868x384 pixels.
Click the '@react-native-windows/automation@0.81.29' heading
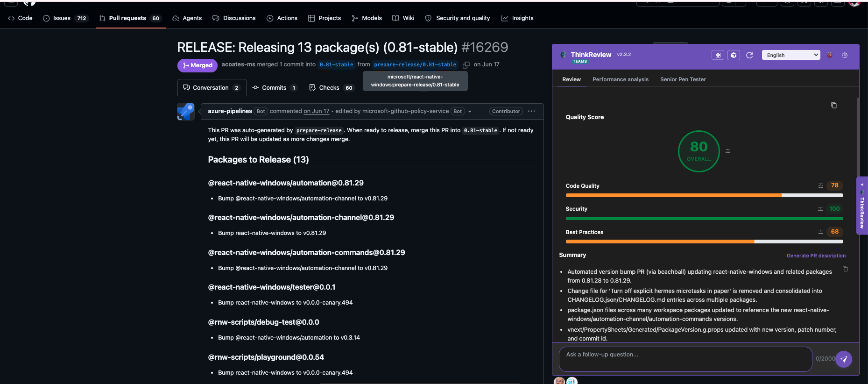tap(286, 183)
